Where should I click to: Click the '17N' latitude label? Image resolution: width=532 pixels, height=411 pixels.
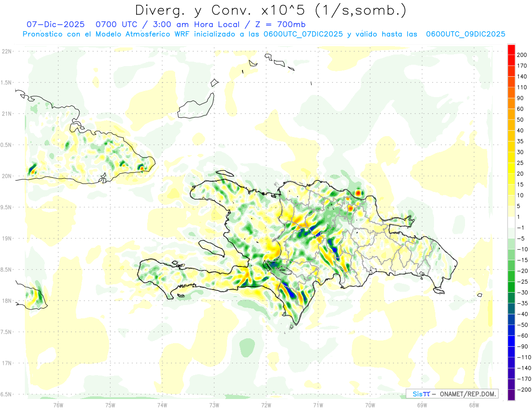point(6,363)
